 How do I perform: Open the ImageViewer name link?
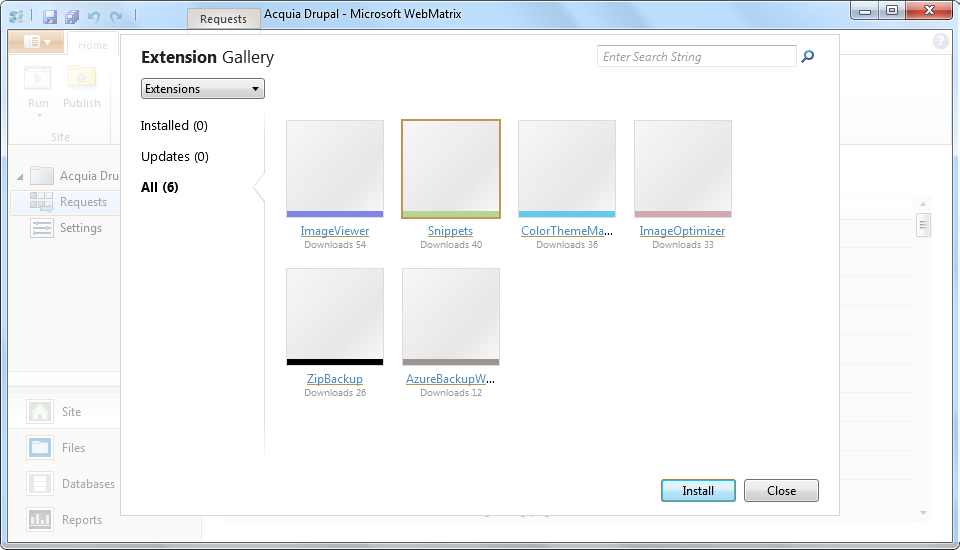[335, 231]
